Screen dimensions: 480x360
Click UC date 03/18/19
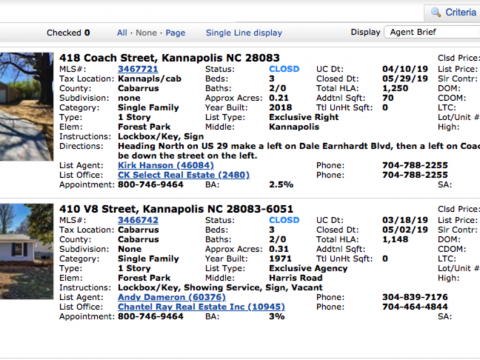(x=405, y=220)
